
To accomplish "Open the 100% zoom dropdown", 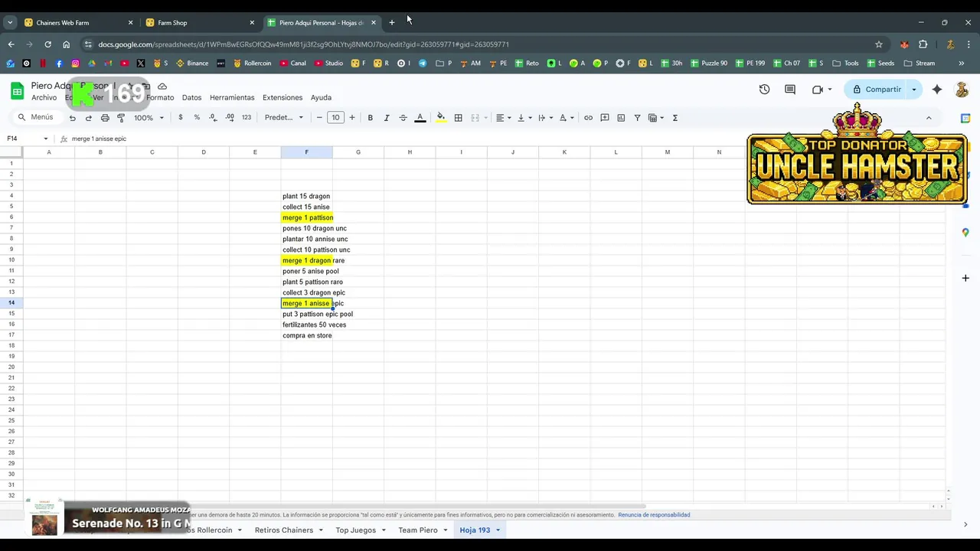I will pyautogui.click(x=149, y=118).
